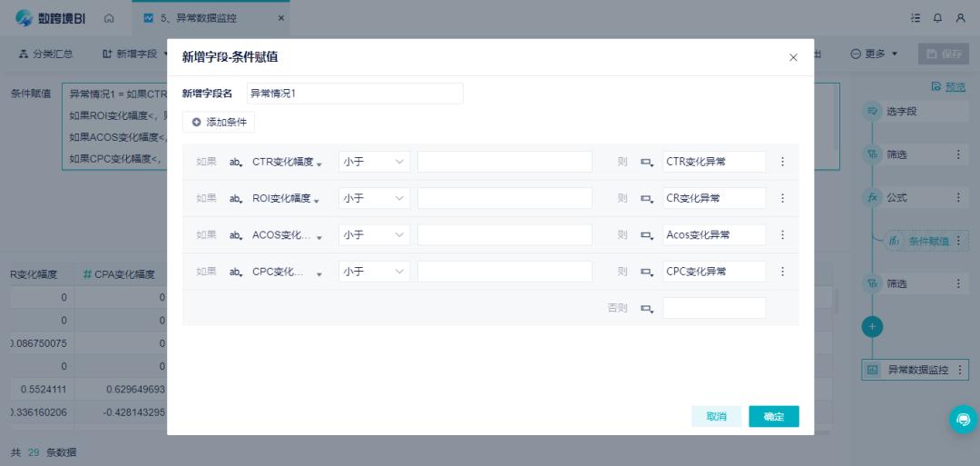Viewport: 980px width, 466px height.
Task: Edit the CTR变化异常 result field
Action: (714, 162)
